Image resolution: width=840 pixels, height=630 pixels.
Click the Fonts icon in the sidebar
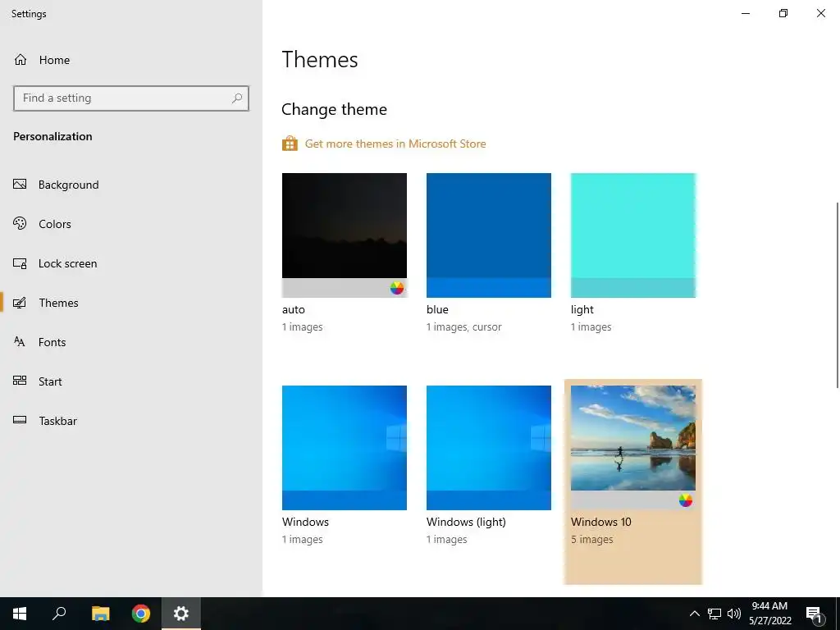pos(20,342)
